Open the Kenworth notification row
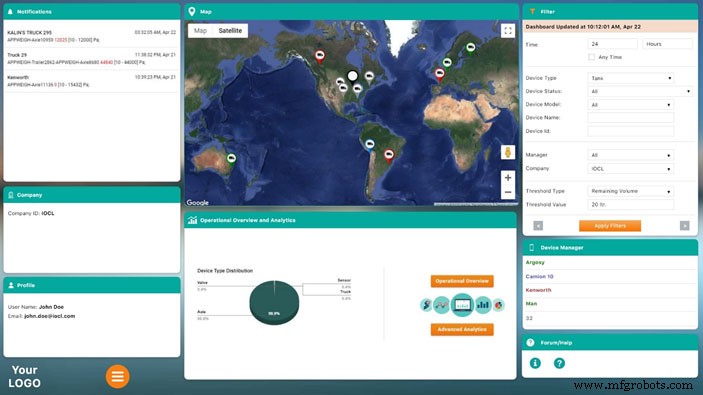Image resolution: width=703 pixels, height=395 pixels. point(91,81)
